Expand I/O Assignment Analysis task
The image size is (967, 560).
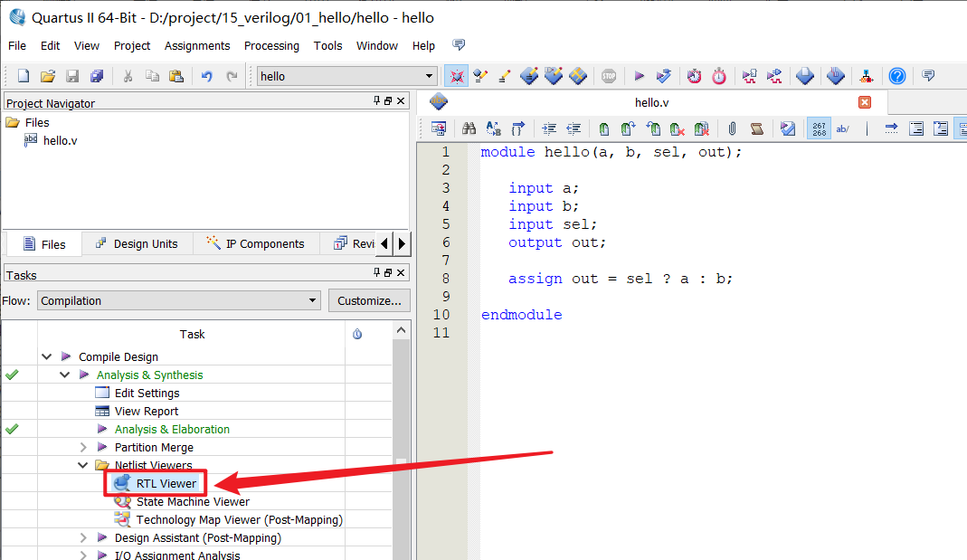pyautogui.click(x=83, y=555)
